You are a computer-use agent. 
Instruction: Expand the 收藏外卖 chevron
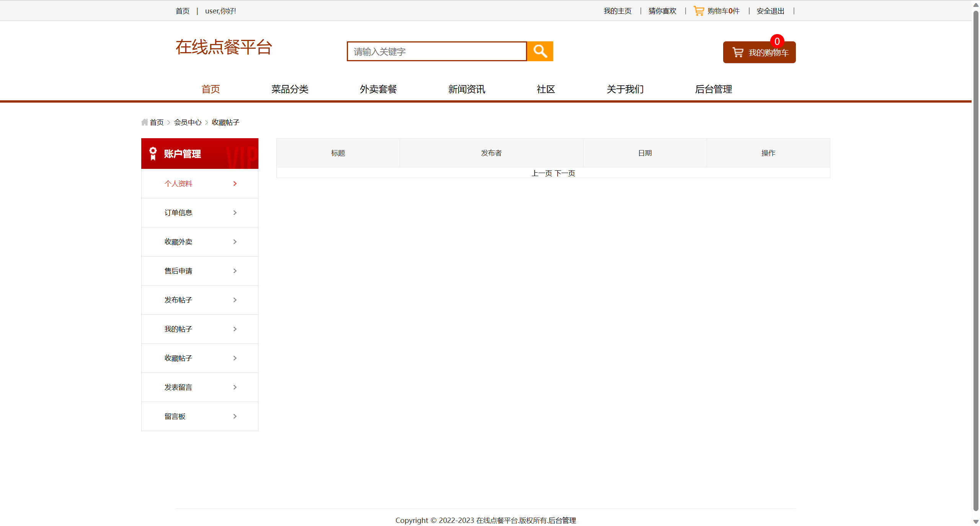click(x=235, y=242)
